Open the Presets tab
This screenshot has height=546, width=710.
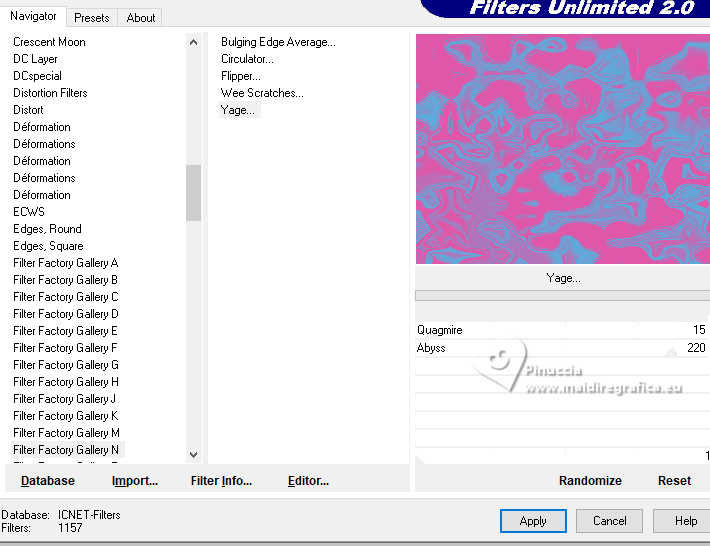coord(91,18)
